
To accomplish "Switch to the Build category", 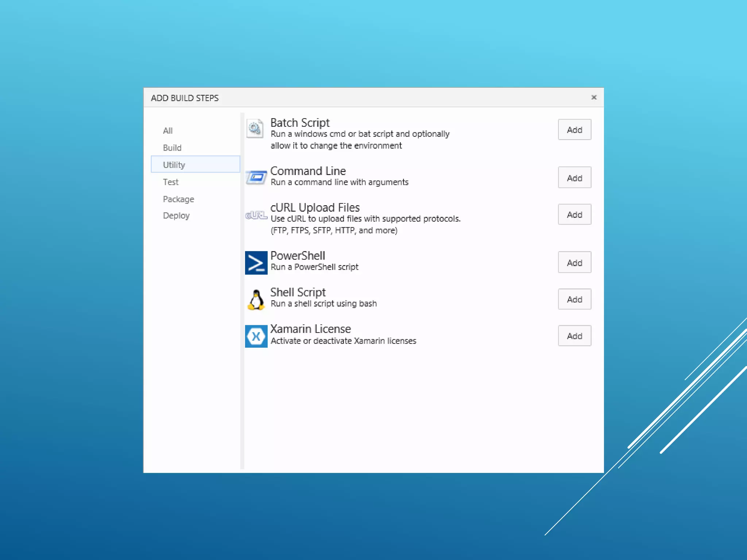I will tap(172, 148).
